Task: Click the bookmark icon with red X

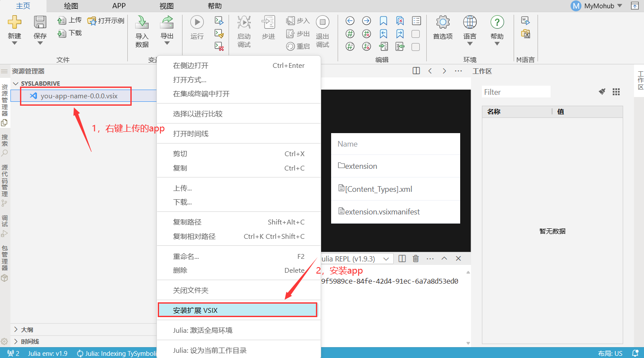Action: [400, 21]
